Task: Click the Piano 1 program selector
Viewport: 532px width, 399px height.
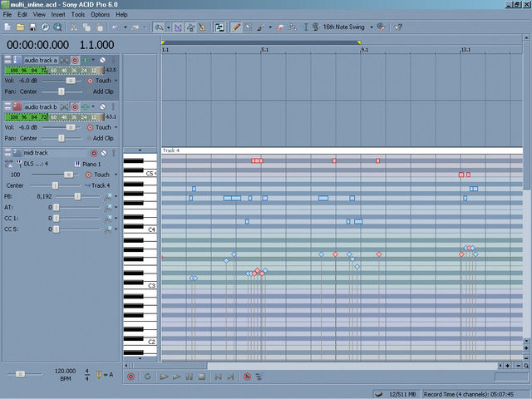Action: 88,165
